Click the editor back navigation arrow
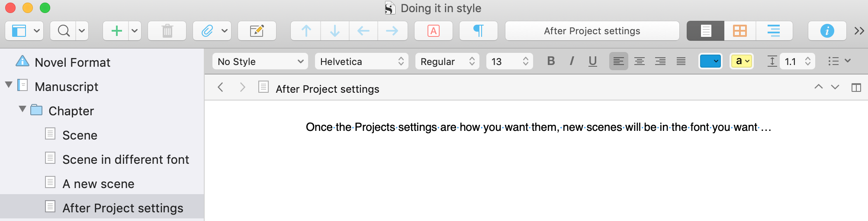868x221 pixels. pyautogui.click(x=221, y=88)
